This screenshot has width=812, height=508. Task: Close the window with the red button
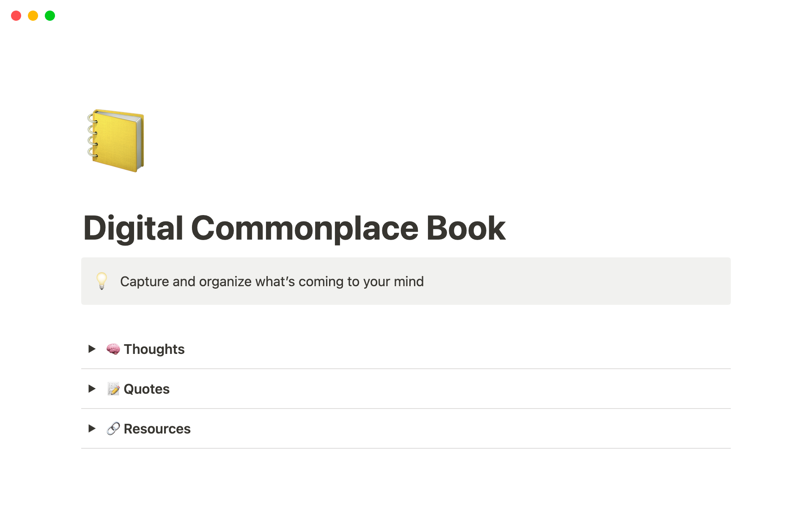[16, 16]
